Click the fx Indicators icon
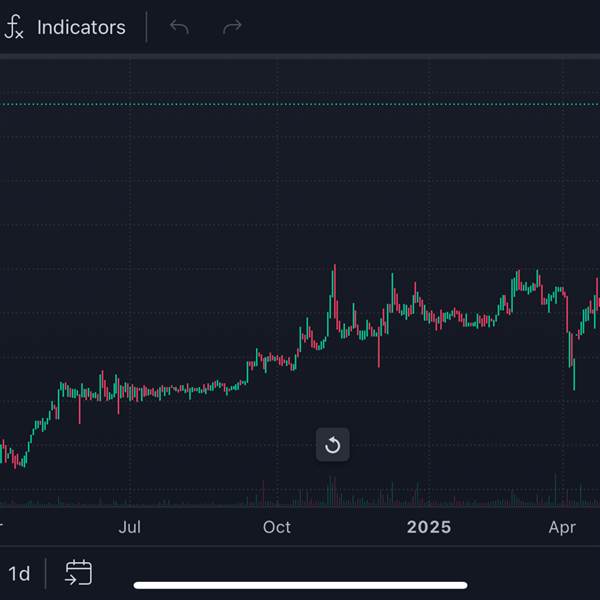Image resolution: width=600 pixels, height=600 pixels. click(x=14, y=27)
